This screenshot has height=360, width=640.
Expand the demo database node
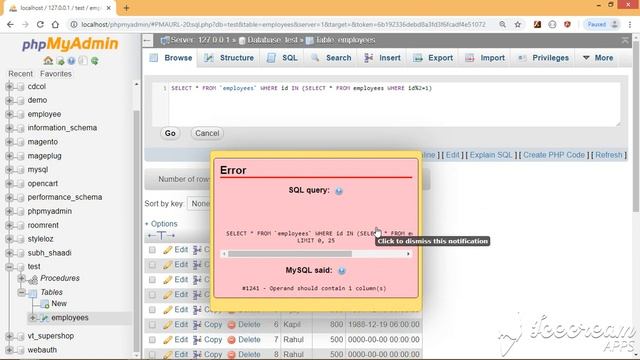(x=9, y=100)
